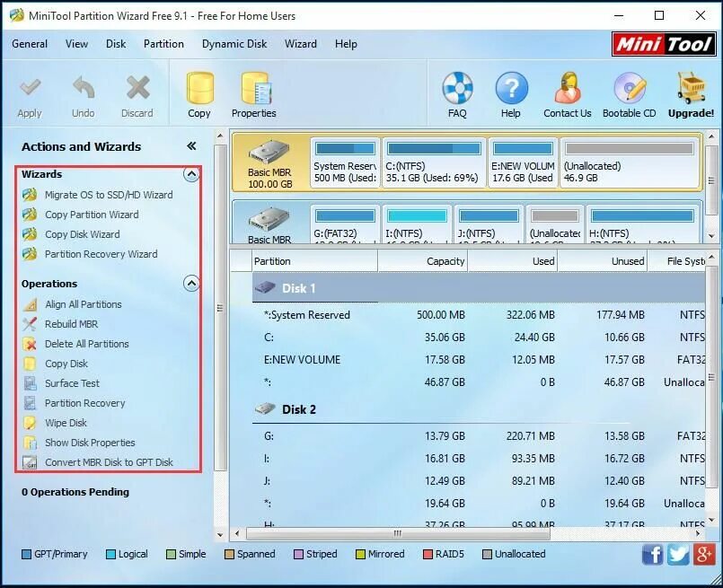Image resolution: width=723 pixels, height=588 pixels.
Task: Launch Migrate OS to SSD/HD Wizard
Action: [x=109, y=195]
